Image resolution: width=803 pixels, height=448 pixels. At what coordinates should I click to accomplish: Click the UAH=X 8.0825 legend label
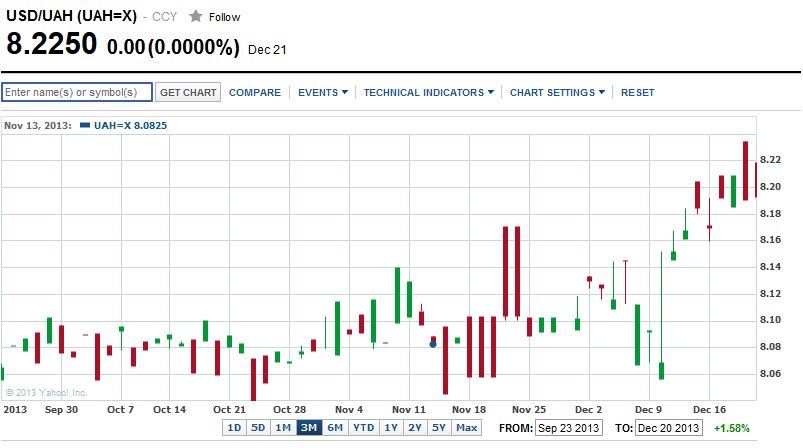(131, 125)
